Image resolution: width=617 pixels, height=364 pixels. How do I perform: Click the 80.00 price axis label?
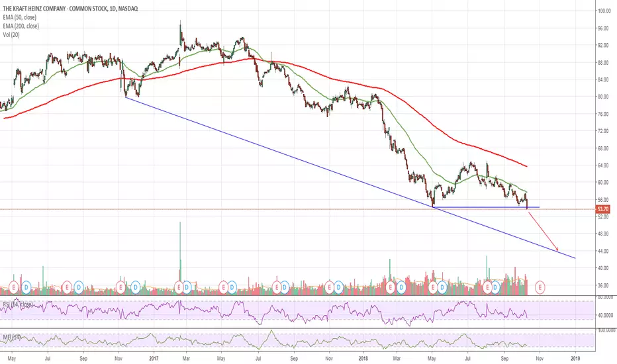click(x=604, y=97)
